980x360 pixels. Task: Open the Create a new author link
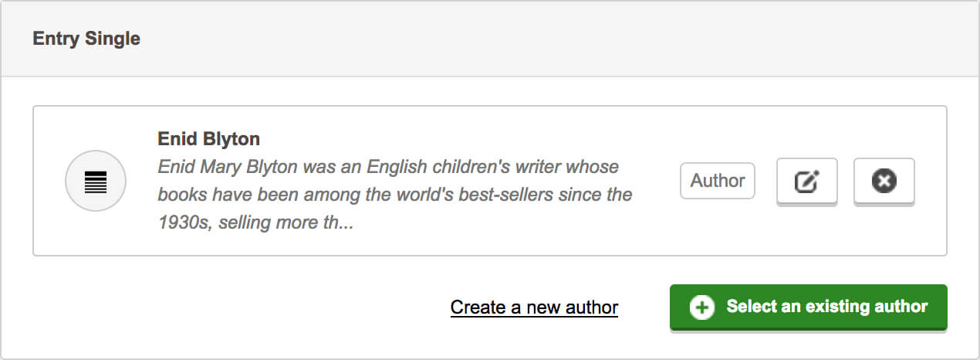click(534, 307)
